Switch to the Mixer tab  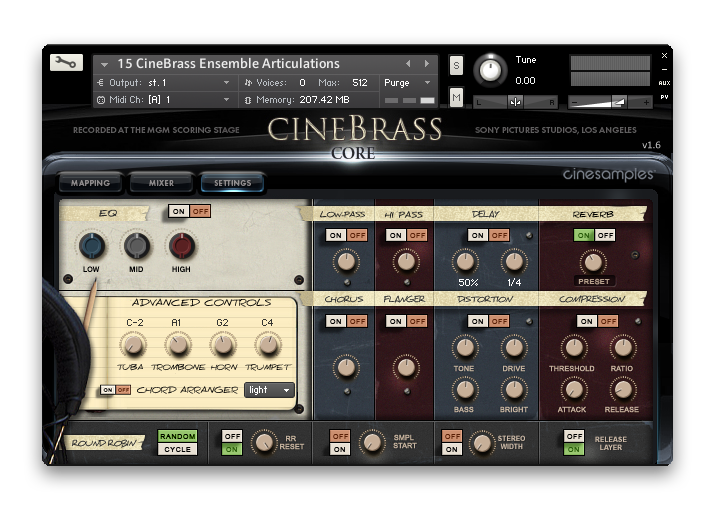(161, 183)
